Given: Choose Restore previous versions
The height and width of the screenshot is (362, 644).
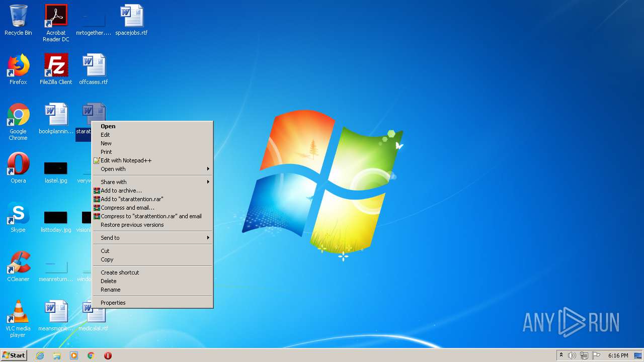Looking at the screenshot, I should click(x=152, y=225).
